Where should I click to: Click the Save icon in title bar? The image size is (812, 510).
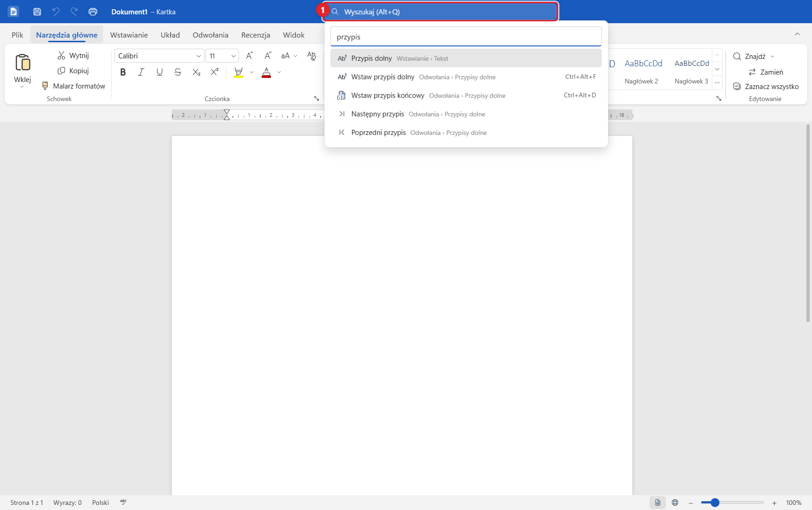tap(37, 12)
